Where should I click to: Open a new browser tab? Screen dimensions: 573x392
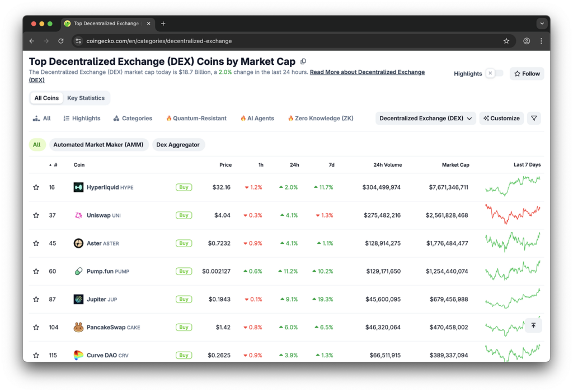(163, 23)
